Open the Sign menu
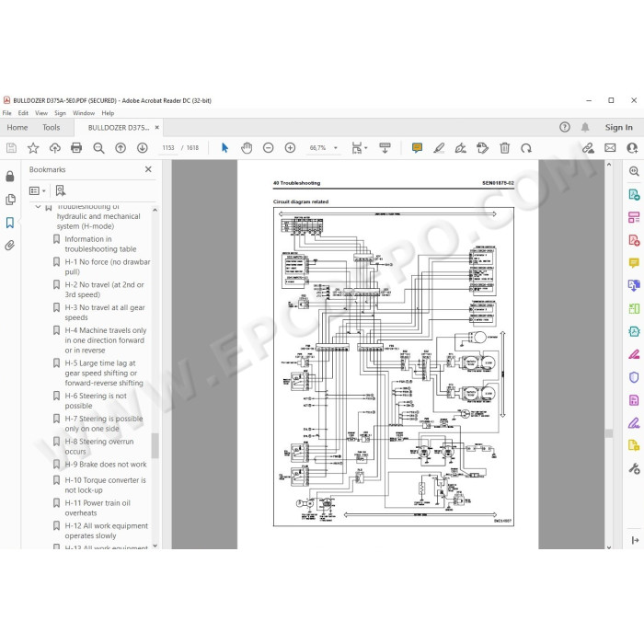Image resolution: width=644 pixels, height=644 pixels. 60,113
